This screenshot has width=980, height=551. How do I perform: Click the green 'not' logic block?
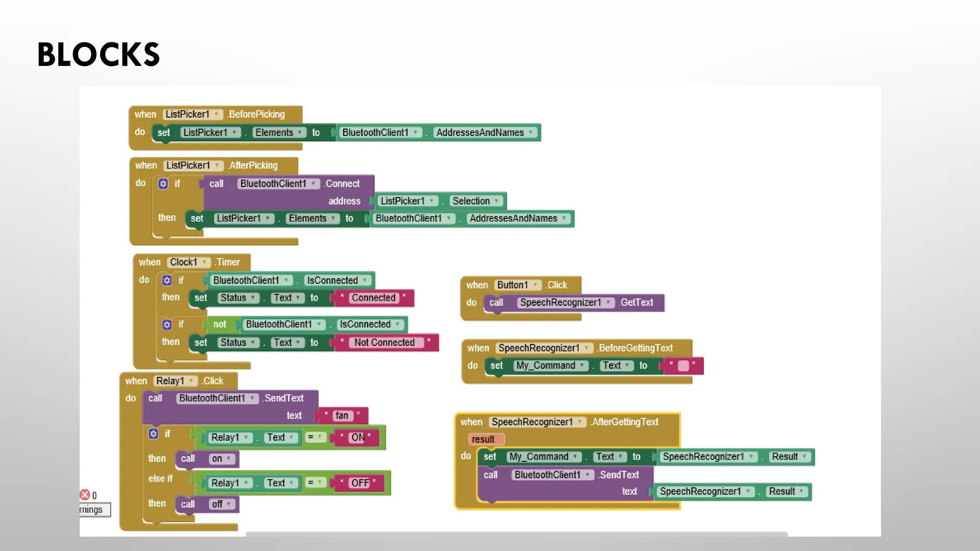point(220,324)
